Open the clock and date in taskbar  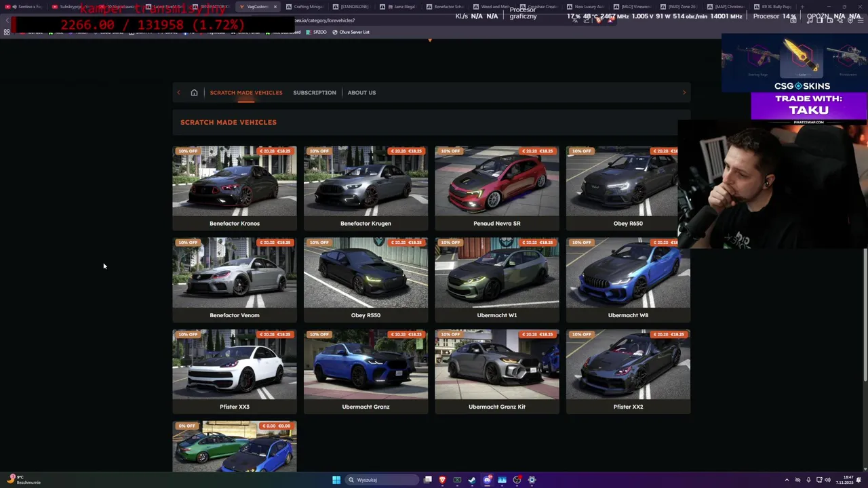[x=844, y=480]
